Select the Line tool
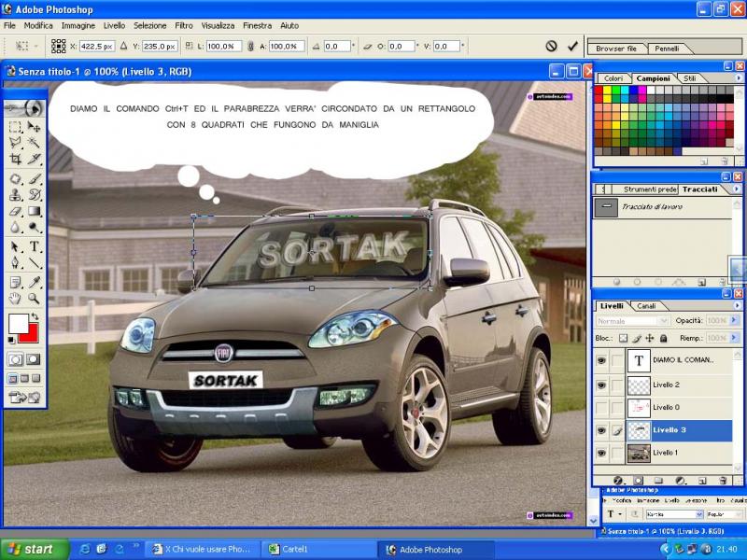The image size is (747, 560). (34, 263)
